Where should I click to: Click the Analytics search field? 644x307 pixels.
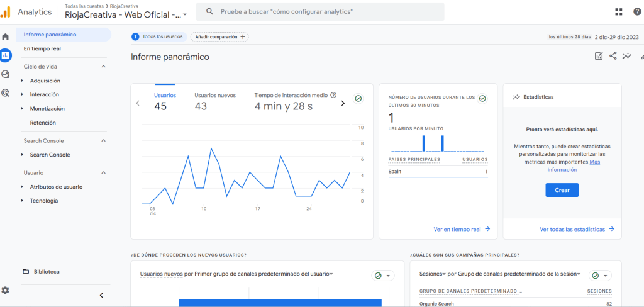click(x=320, y=12)
